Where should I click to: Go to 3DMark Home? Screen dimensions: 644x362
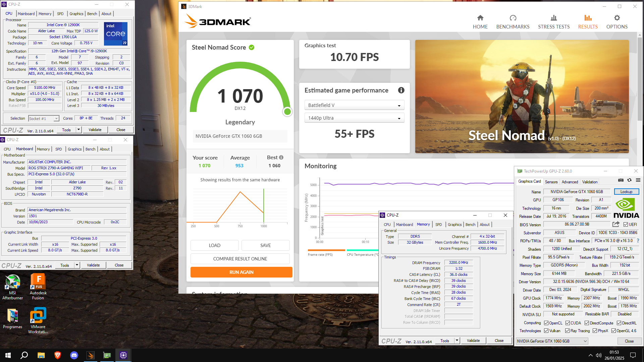pyautogui.click(x=480, y=22)
